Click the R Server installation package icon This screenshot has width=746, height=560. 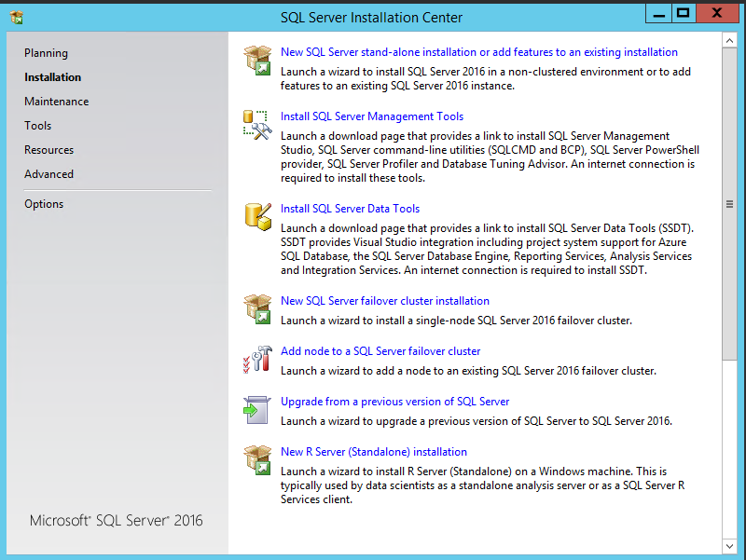click(256, 461)
